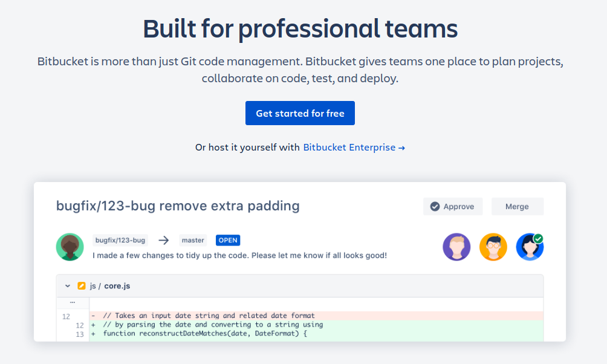This screenshot has height=364, width=607.
Task: Click the pull request title text
Action: click(178, 206)
